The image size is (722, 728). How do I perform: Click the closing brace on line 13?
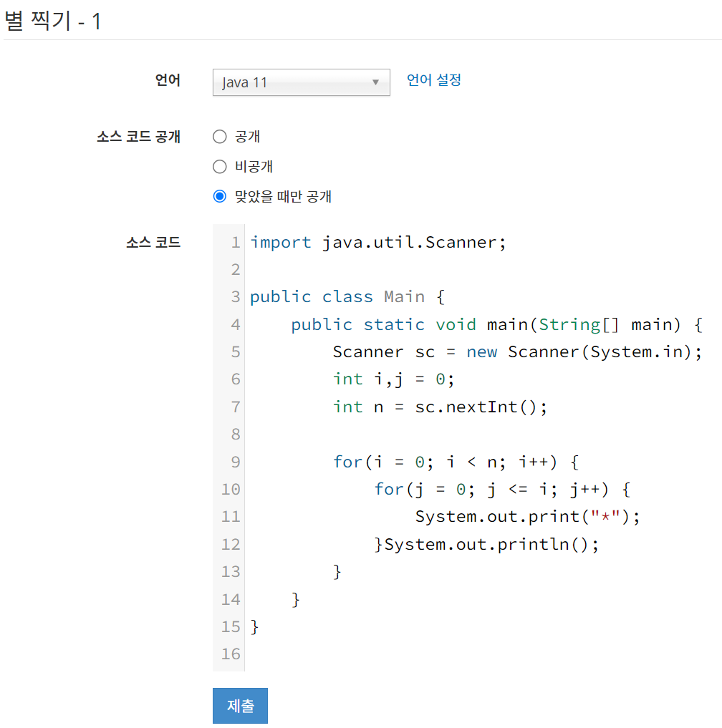(337, 571)
